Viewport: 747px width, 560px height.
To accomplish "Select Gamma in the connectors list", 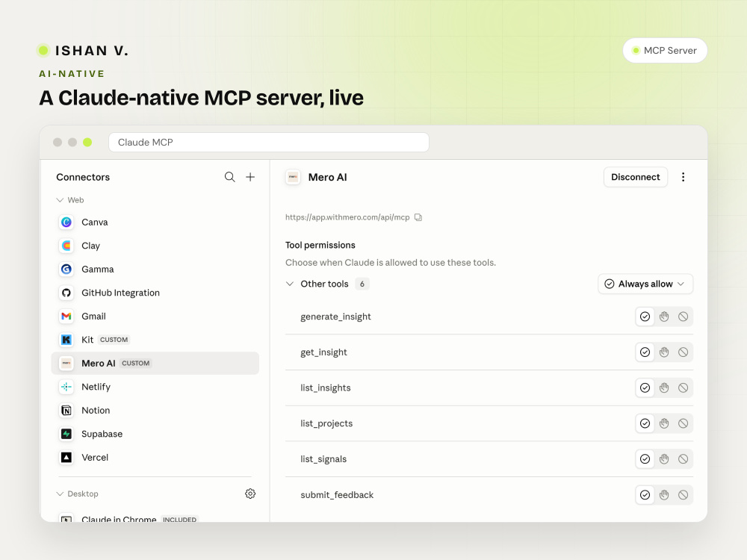I will click(155, 269).
